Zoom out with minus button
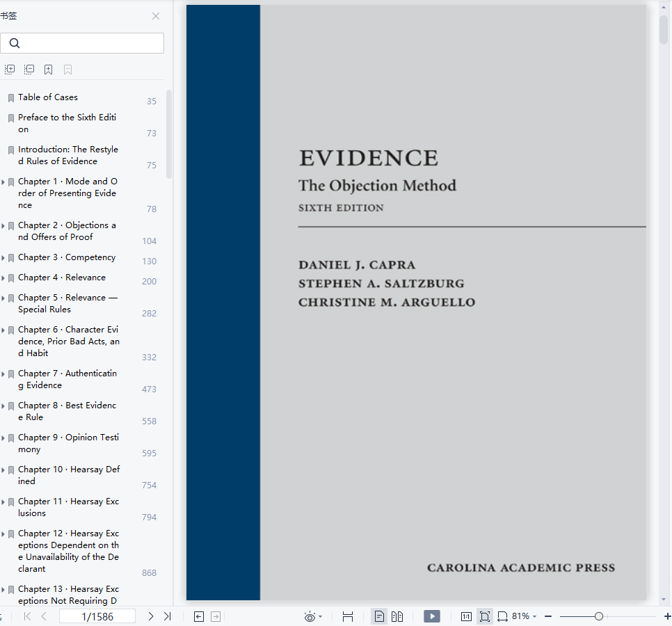Image resolution: width=672 pixels, height=626 pixels. (548, 616)
